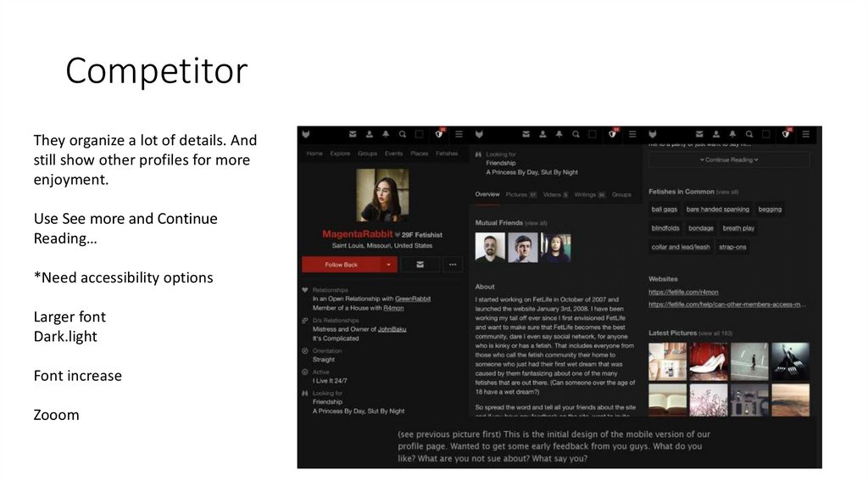The image size is (868, 487).
Task: Open the fetlife.com/r4mon website link
Action: tap(683, 292)
